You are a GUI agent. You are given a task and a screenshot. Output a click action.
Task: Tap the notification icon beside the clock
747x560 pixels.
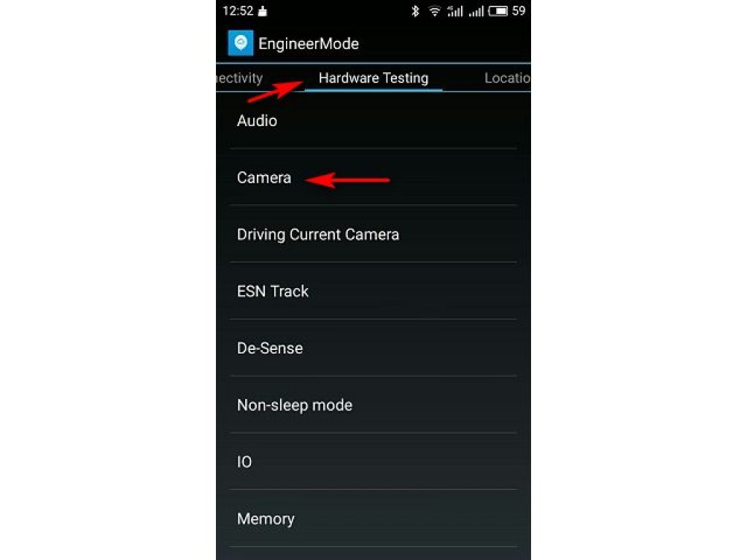tap(263, 11)
